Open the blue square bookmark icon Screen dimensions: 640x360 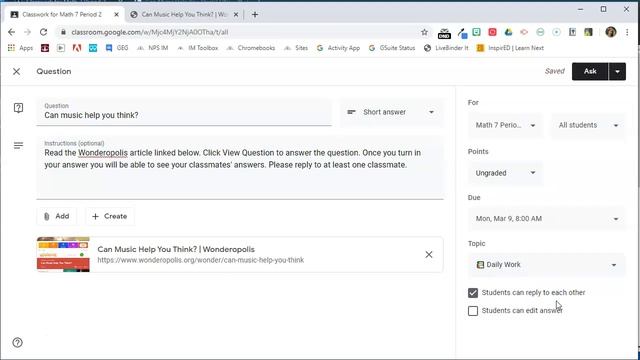pos(93,48)
